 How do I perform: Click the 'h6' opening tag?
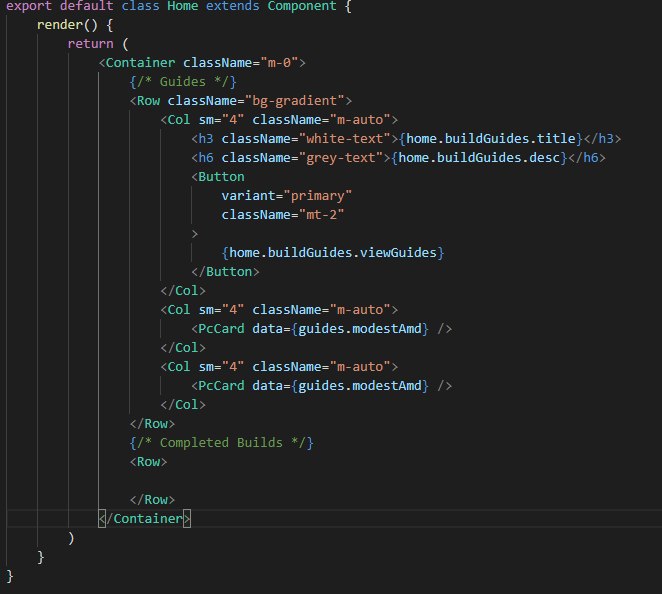[206, 158]
